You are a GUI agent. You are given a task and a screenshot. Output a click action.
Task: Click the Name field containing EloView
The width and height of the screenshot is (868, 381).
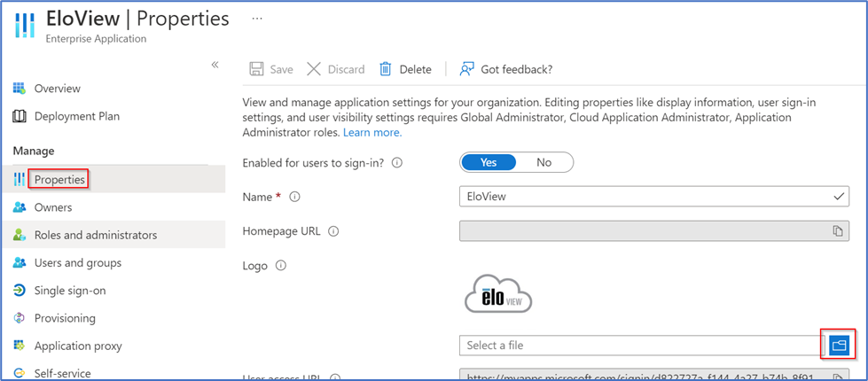click(654, 197)
